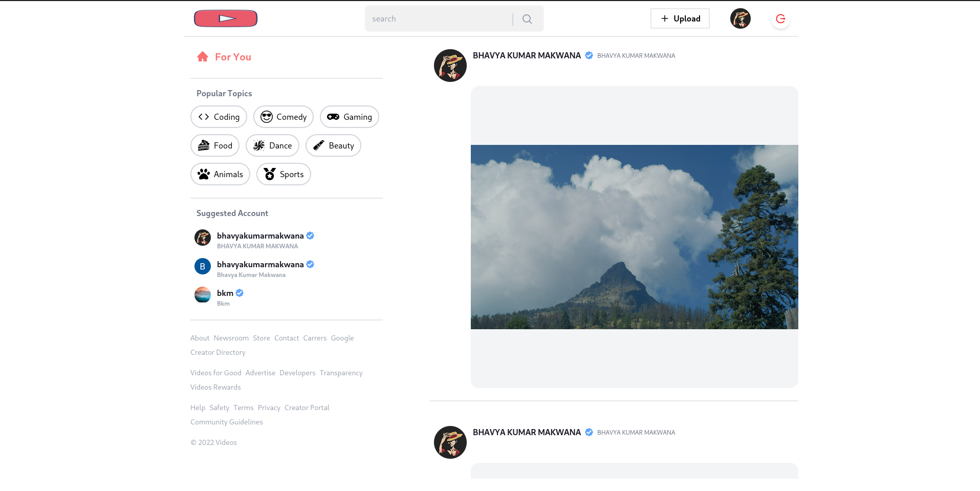Image resolution: width=980 pixels, height=491 pixels.
Task: Open the Safety footer link
Action: tap(219, 408)
